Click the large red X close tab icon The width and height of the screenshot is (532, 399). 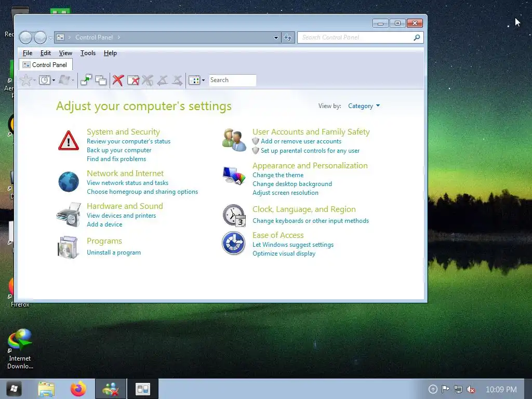118,81
